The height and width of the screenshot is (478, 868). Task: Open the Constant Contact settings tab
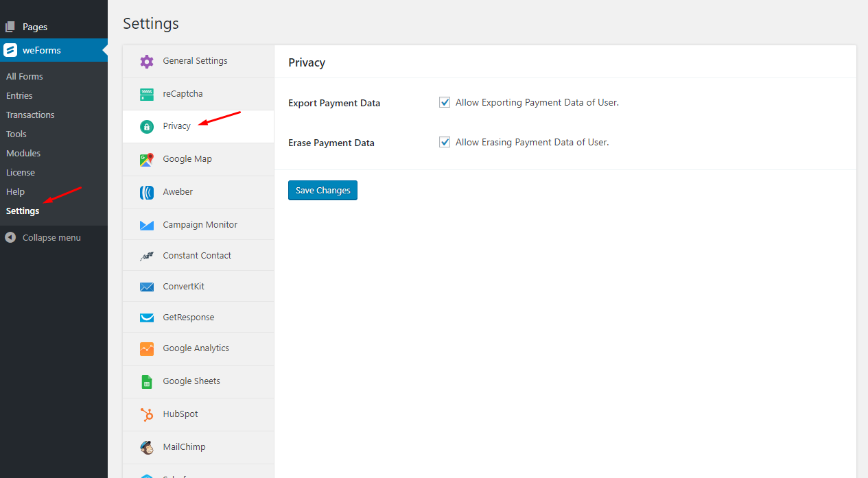pos(198,255)
